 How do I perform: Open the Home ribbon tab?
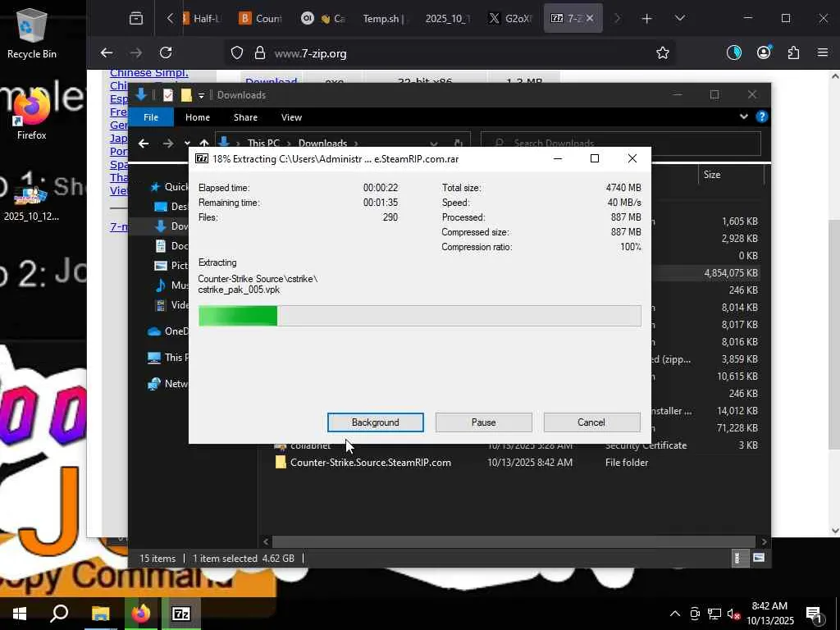[x=197, y=116]
